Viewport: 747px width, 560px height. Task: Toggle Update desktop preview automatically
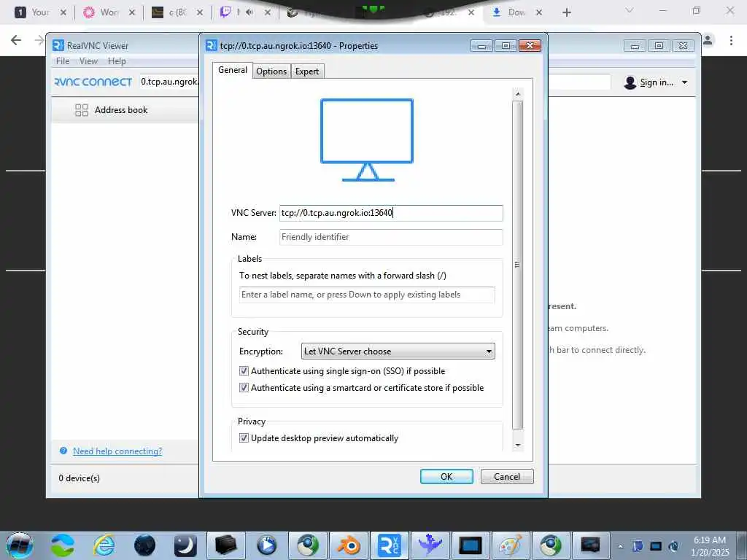(x=244, y=437)
